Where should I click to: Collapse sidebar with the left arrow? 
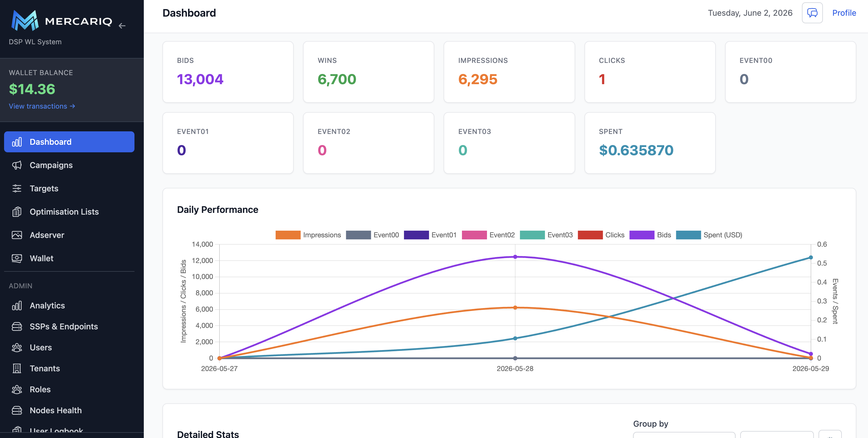tap(122, 26)
